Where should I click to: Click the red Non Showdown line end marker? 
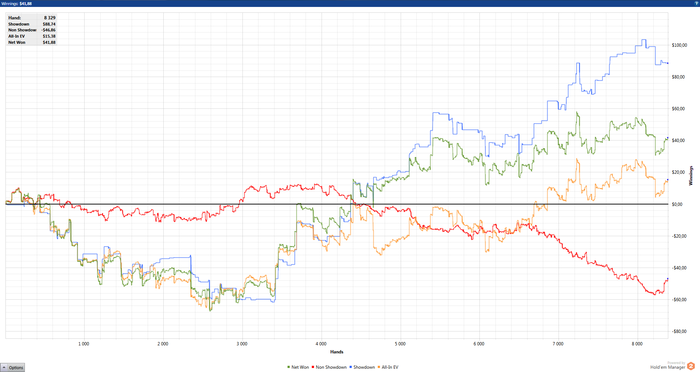point(668,279)
